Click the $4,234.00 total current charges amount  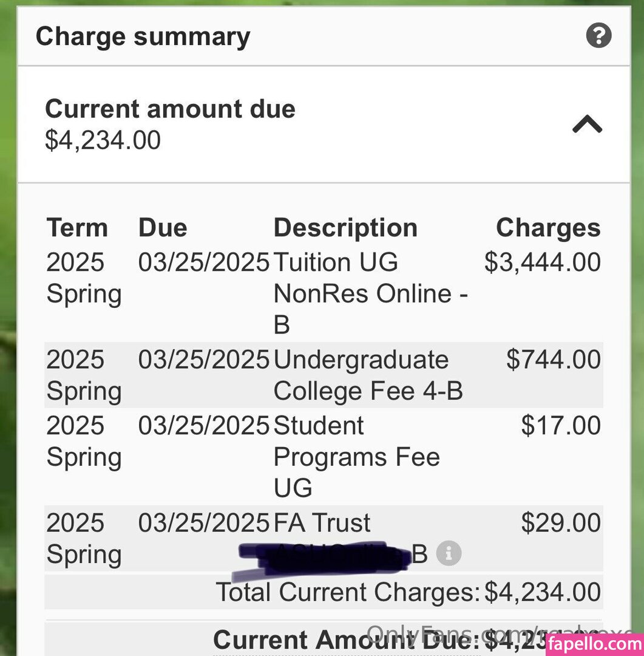542,592
